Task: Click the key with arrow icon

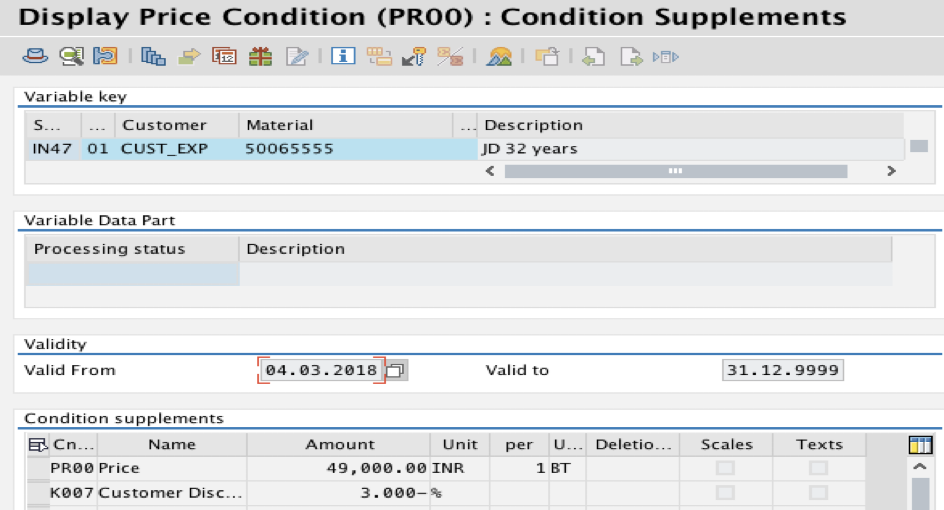Action: pos(414,57)
